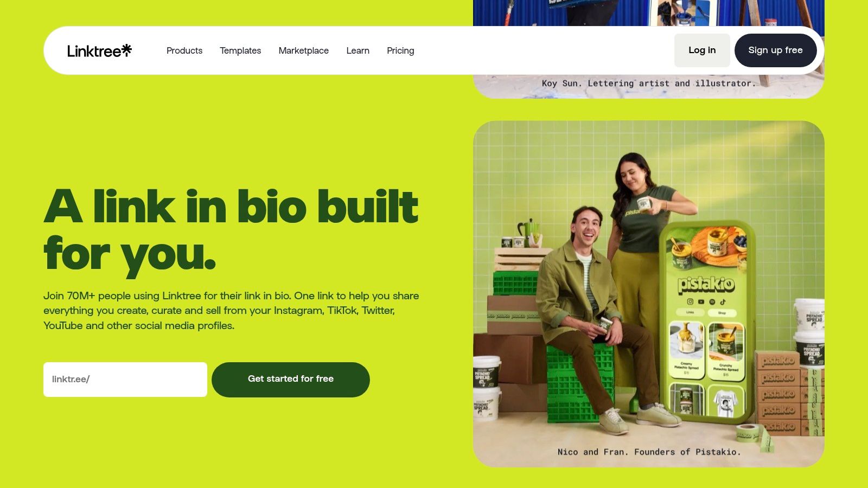Open the Creamy Pistachio Spread product card
868x488 pixels.
click(687, 350)
